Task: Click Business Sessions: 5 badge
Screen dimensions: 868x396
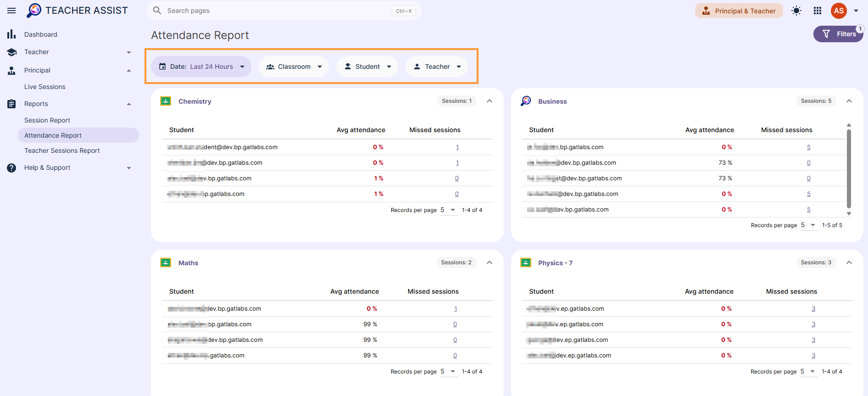Action: 816,101
